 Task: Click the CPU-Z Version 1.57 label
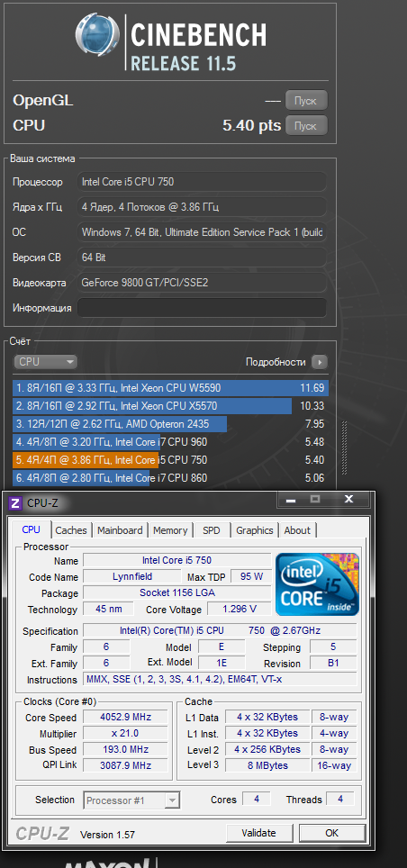tap(107, 834)
